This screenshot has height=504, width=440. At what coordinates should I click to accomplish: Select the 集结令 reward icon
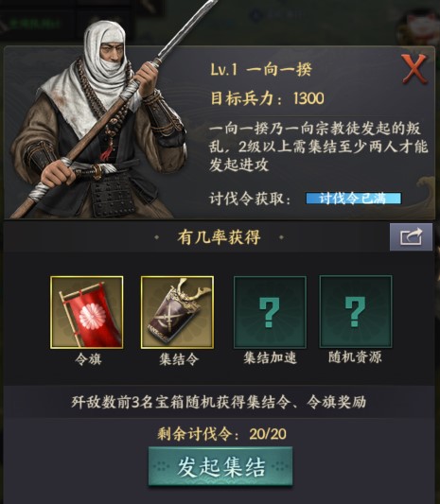[177, 312]
